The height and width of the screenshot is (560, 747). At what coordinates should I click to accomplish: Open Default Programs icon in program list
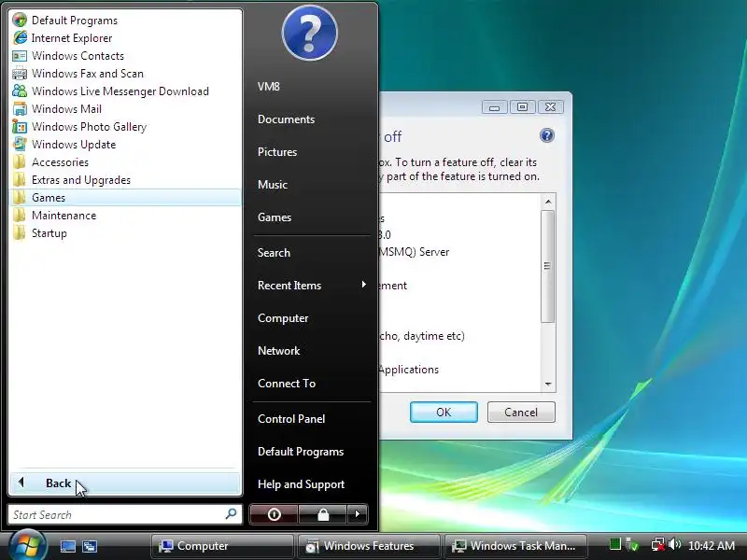click(20, 20)
